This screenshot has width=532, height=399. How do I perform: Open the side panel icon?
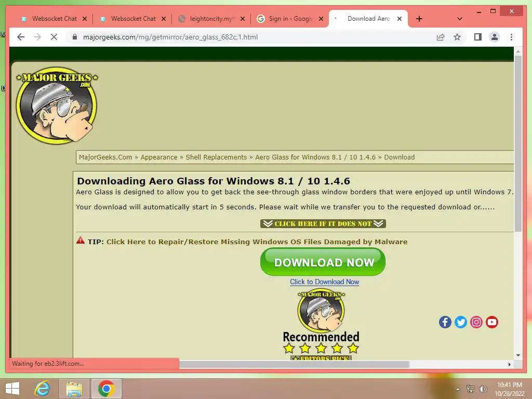[x=478, y=37]
